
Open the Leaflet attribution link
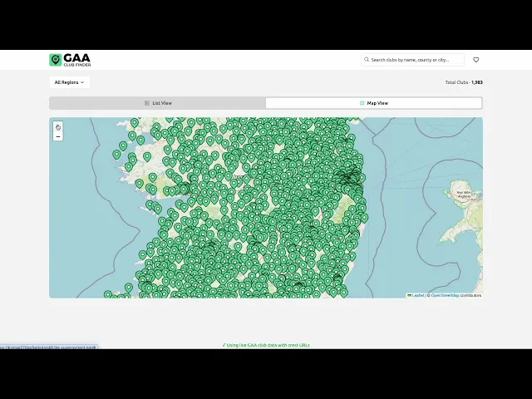(416, 296)
